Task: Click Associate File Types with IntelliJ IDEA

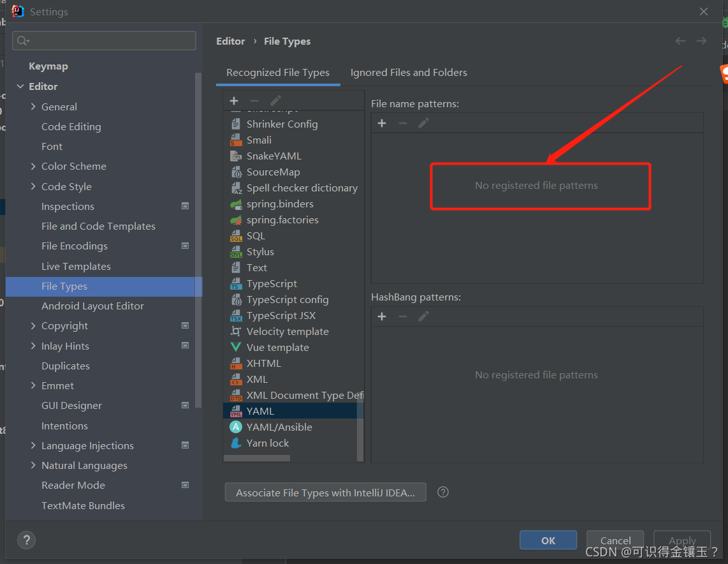Action: click(x=326, y=493)
